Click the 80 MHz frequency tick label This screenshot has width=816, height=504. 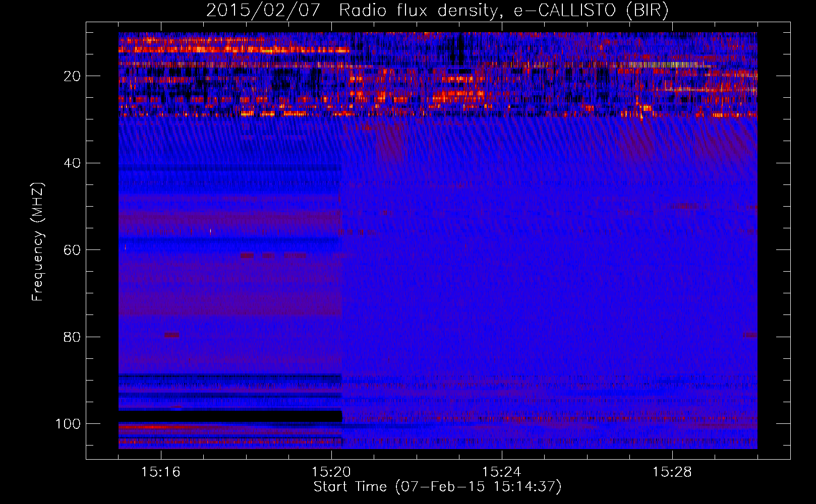(x=72, y=337)
